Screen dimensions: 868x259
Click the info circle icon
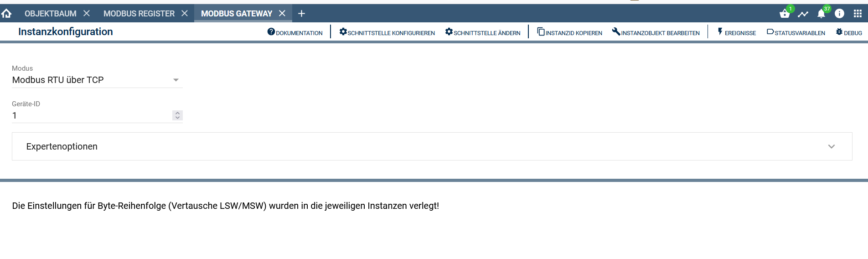point(839,14)
